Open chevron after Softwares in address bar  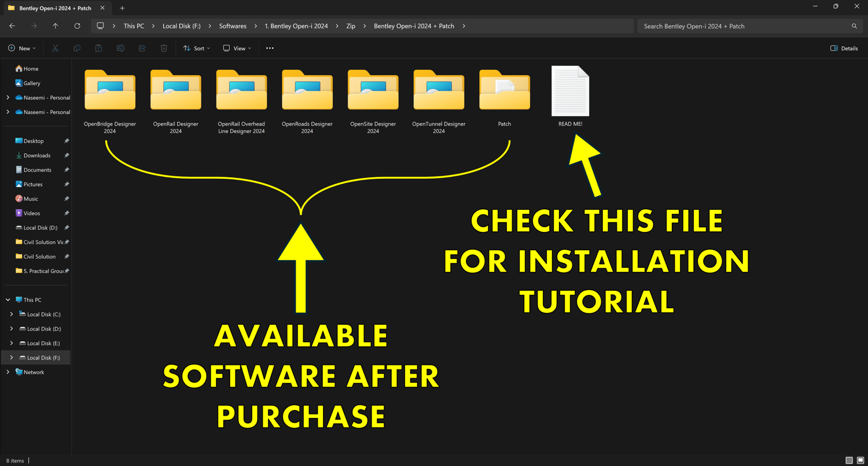[x=256, y=26]
